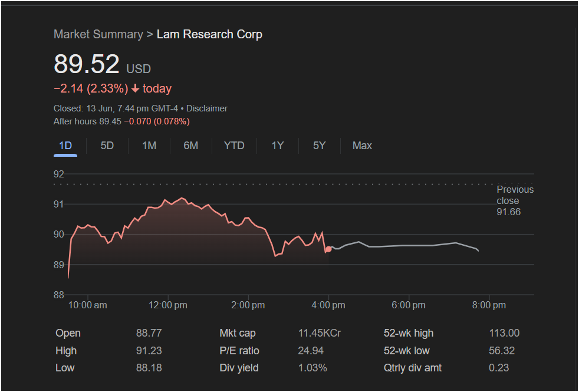Select the 1D time range tab
The width and height of the screenshot is (579, 392).
65,146
